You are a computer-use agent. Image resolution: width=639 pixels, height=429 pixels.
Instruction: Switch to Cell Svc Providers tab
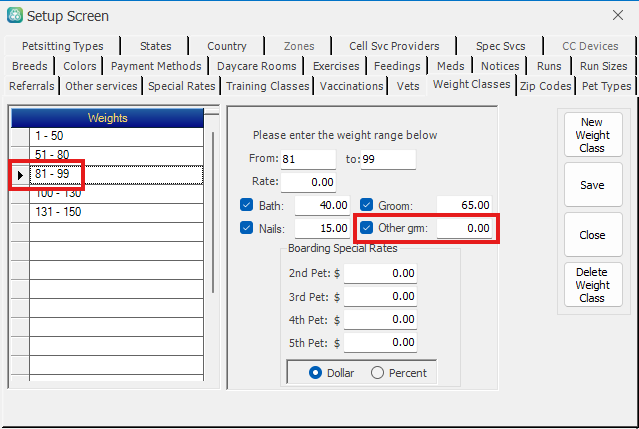pos(394,46)
